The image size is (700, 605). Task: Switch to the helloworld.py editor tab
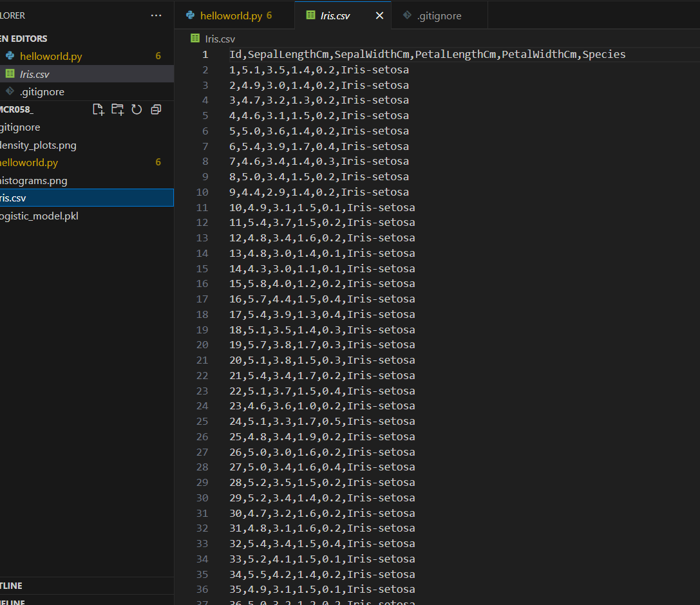(234, 15)
